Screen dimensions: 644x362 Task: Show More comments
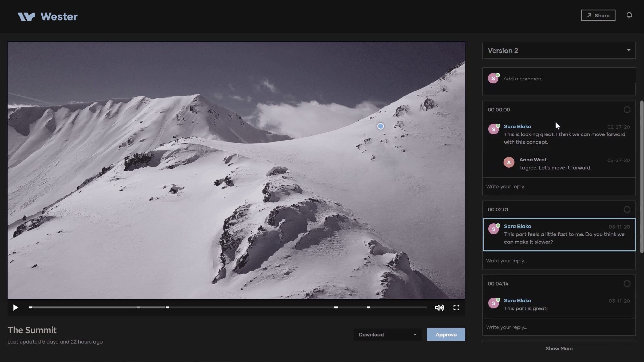pos(559,348)
